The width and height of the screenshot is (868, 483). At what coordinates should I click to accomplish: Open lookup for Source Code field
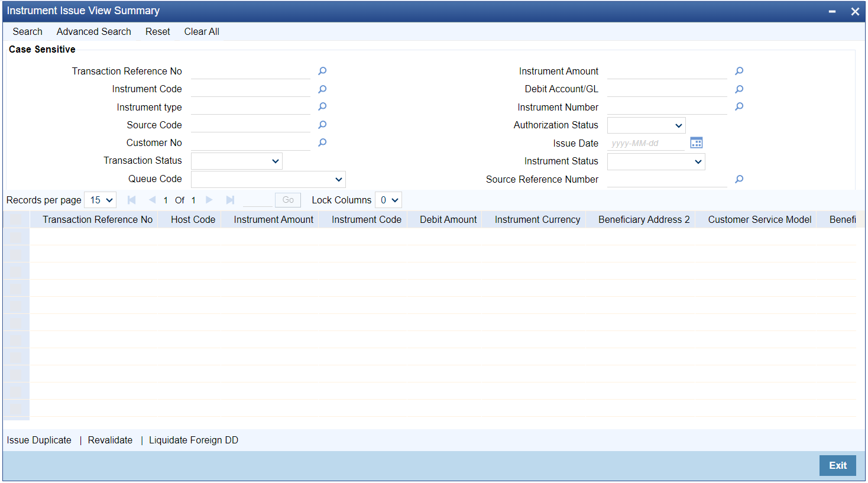[322, 125]
